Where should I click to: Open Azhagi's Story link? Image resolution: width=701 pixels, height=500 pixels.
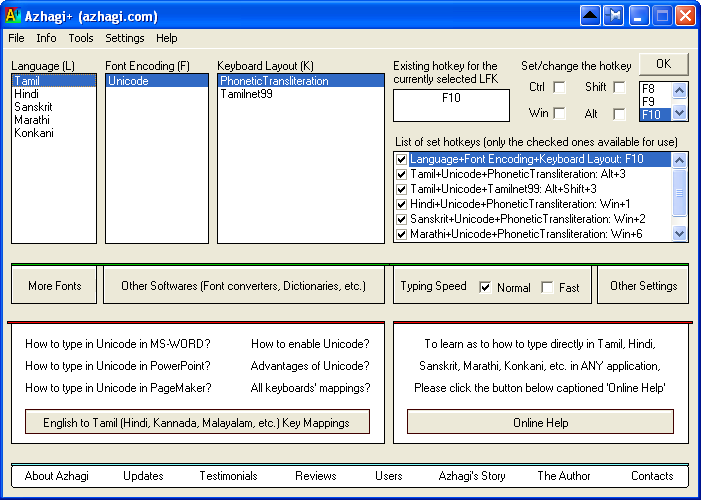[x=472, y=476]
